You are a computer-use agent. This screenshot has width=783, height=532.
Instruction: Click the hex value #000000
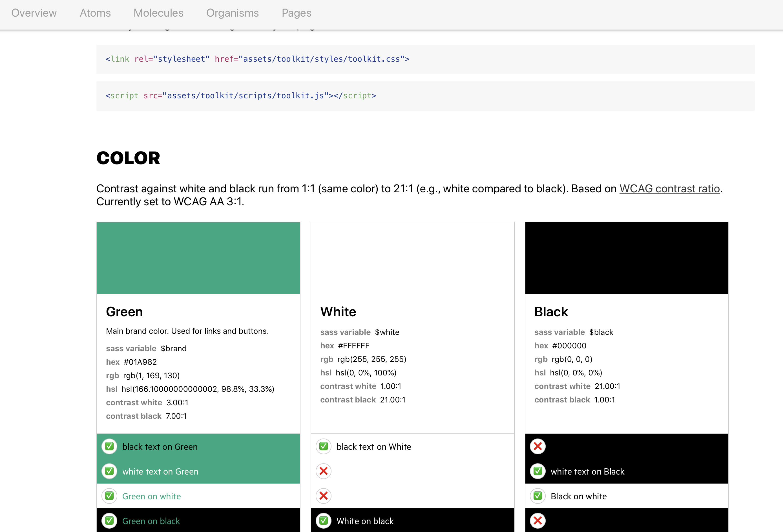569,346
